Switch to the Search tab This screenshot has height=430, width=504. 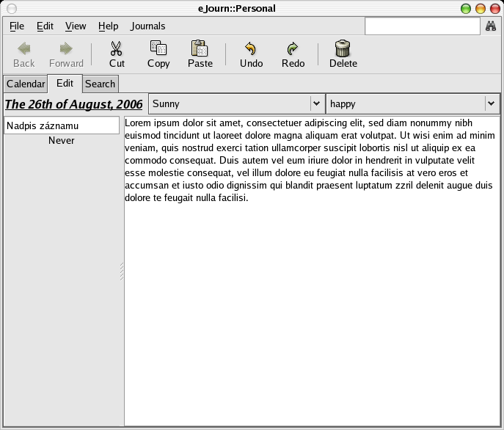coord(101,84)
